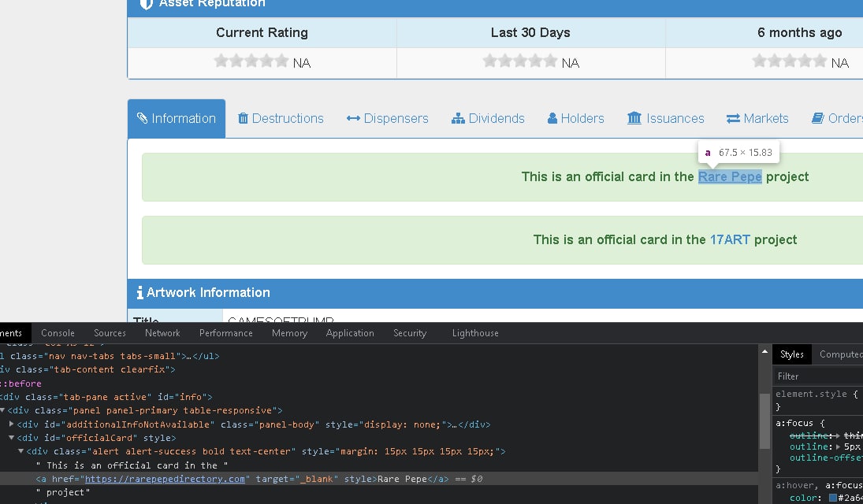Screen dimensions: 863x504
Task: Click the Information paperclip icon
Action: [142, 118]
